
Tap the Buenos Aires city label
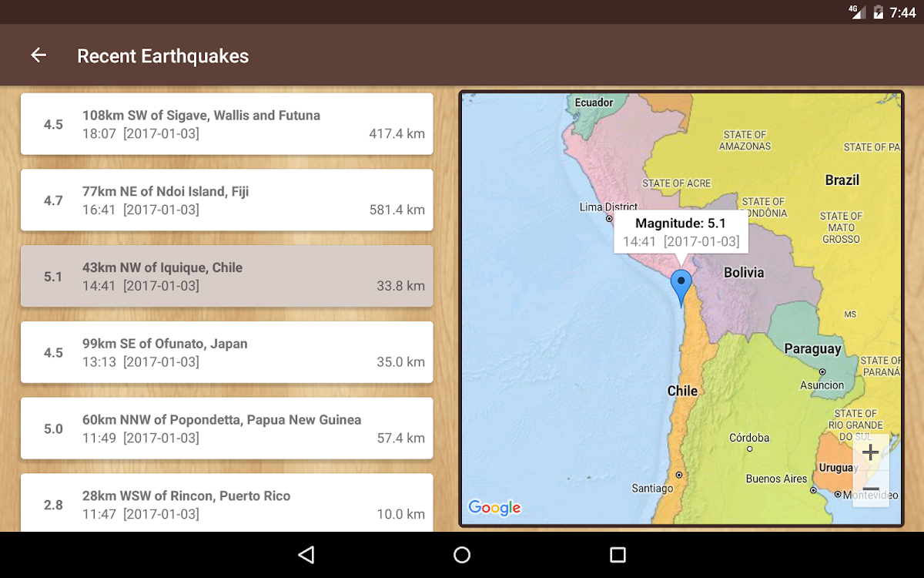[x=776, y=479]
